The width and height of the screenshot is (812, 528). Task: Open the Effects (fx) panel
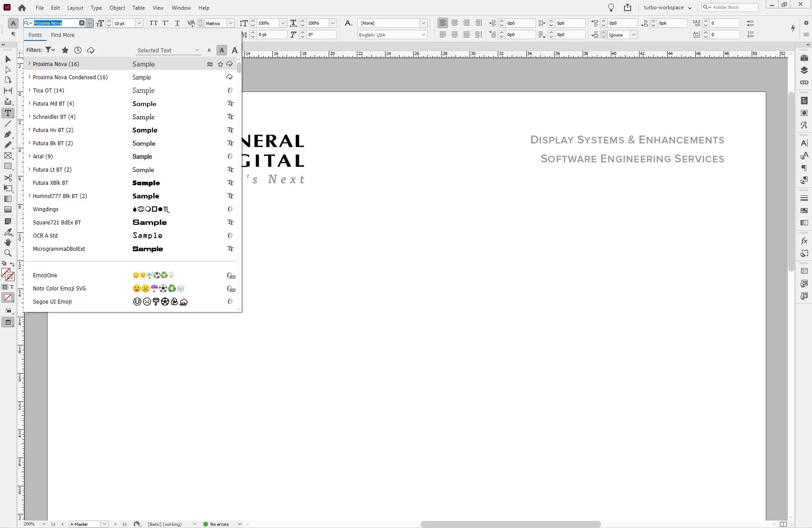[804, 241]
